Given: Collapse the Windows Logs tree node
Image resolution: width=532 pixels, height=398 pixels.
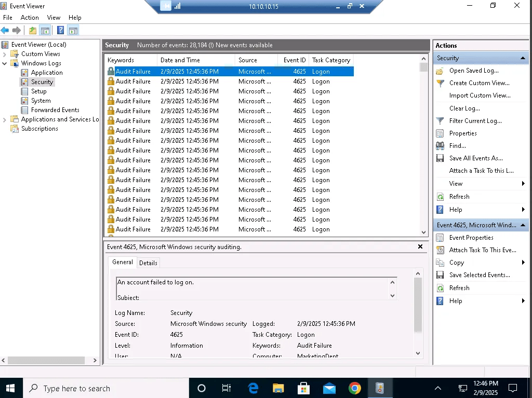Looking at the screenshot, I should click(x=5, y=63).
